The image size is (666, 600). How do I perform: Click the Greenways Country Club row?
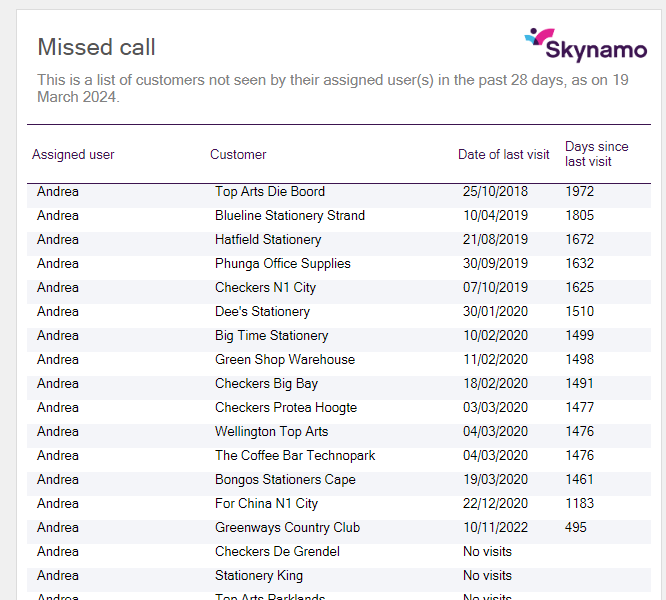[287, 527]
